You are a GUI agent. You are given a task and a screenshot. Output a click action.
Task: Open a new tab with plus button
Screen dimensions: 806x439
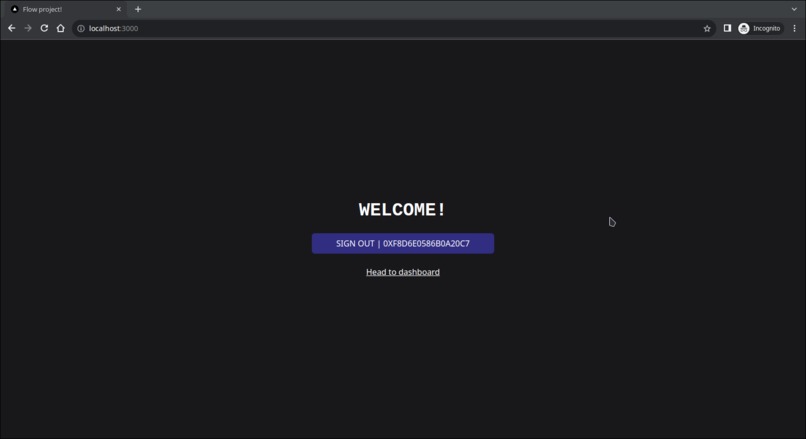click(x=138, y=9)
